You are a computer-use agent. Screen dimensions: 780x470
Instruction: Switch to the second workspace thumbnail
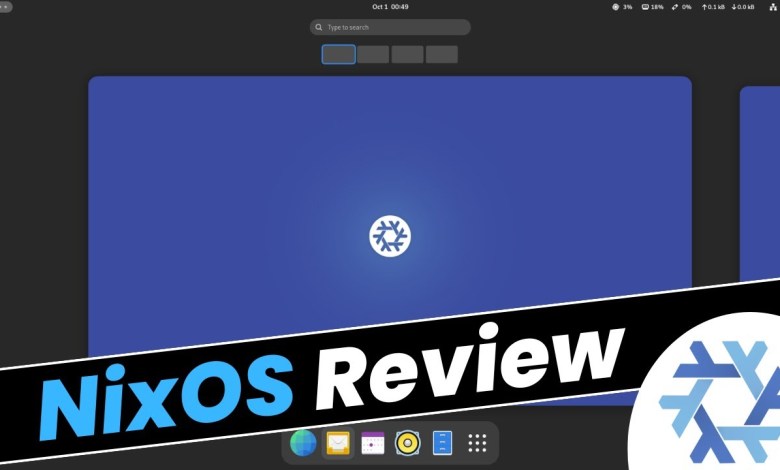pyautogui.click(x=373, y=54)
